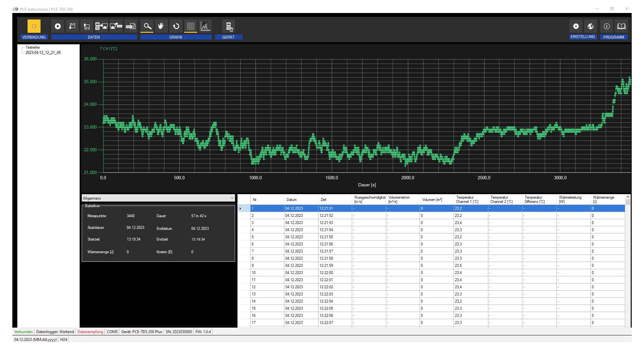Image resolution: width=644 pixels, height=349 pixels.
Task: Click the COM5 status entry
Action: (x=112, y=332)
